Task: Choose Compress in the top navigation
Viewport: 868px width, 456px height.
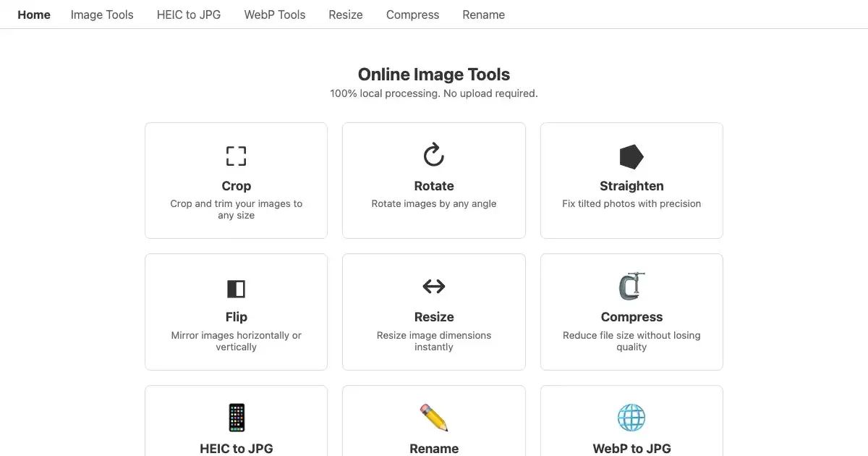Action: pos(412,14)
